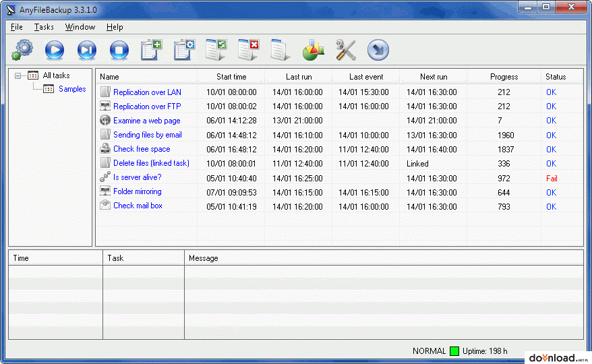Click the blue Stop toolbar button
This screenshot has width=592, height=364.
coord(119,50)
